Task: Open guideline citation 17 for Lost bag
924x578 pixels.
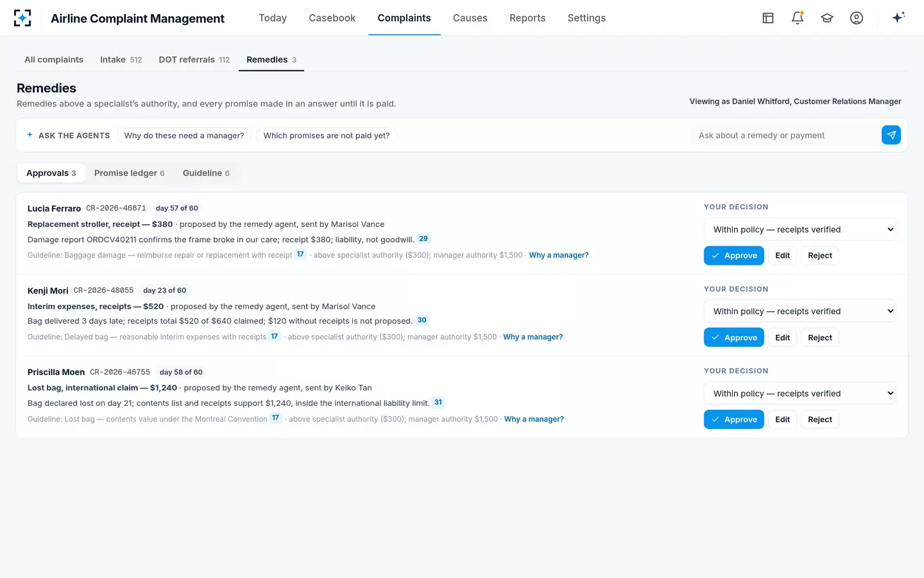Action: coord(276,418)
